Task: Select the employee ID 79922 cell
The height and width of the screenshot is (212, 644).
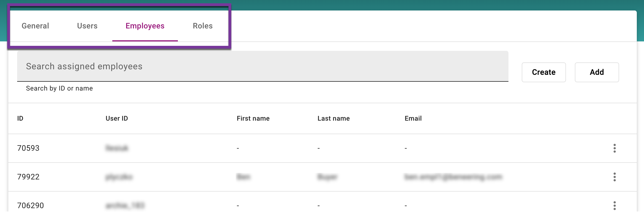Action: pos(28,177)
